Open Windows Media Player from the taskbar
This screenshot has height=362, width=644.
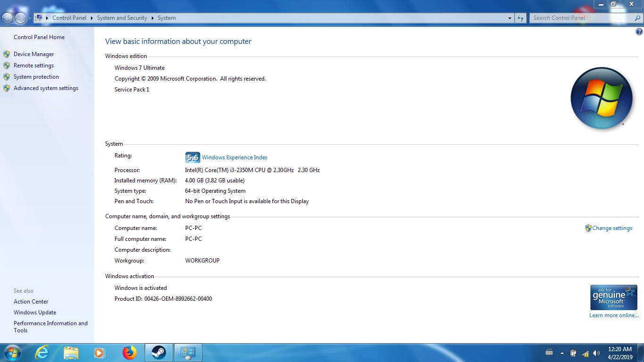[99, 353]
